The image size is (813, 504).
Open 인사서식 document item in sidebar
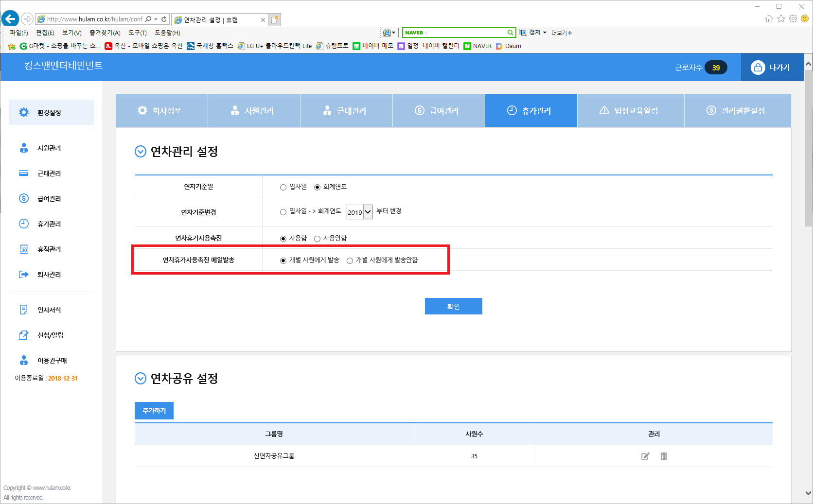[x=49, y=310]
